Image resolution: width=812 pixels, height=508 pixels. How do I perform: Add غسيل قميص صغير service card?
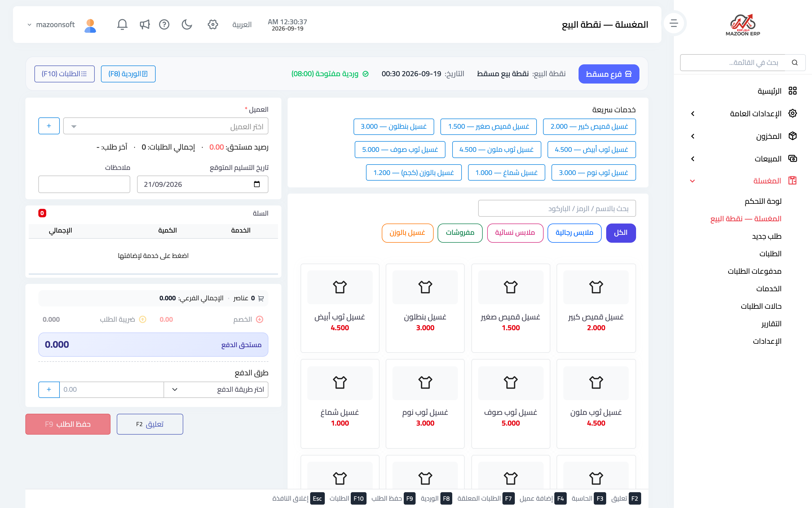coord(510,308)
